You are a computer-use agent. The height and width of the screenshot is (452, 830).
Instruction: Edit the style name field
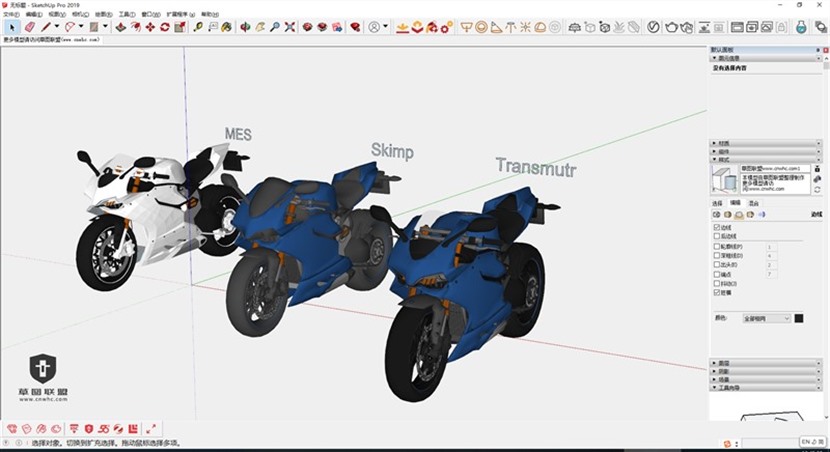pyautogui.click(x=775, y=168)
